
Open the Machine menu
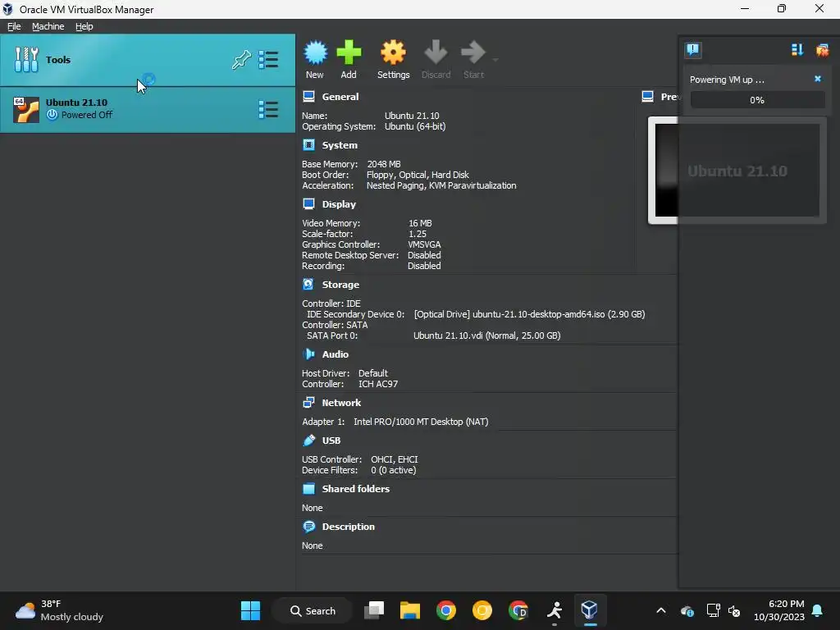(48, 26)
